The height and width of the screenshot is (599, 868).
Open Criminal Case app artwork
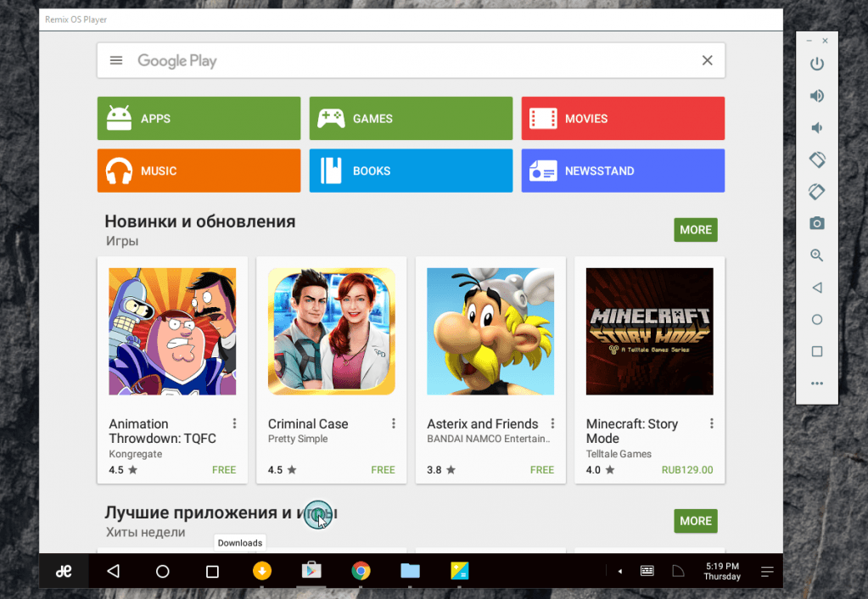point(331,332)
